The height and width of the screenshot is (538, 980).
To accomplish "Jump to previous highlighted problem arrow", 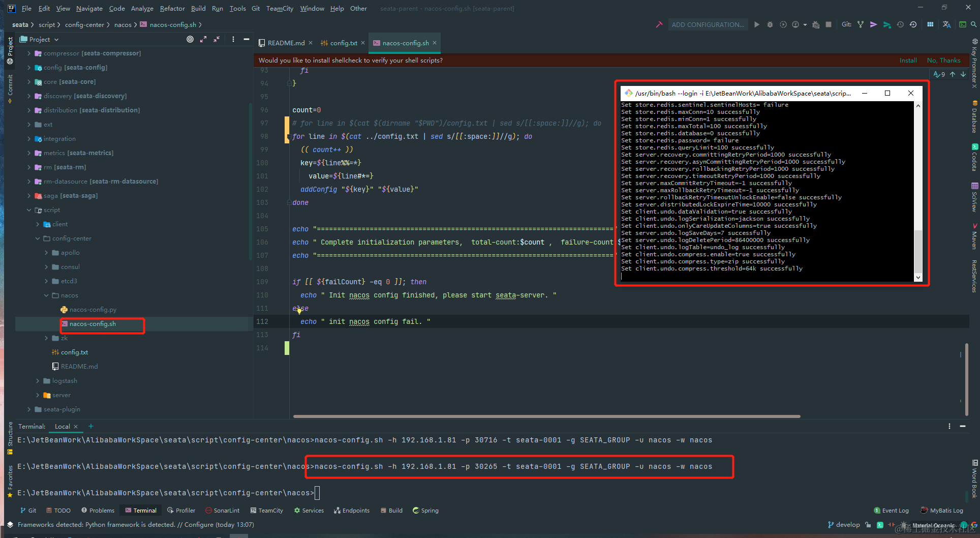I will point(953,74).
